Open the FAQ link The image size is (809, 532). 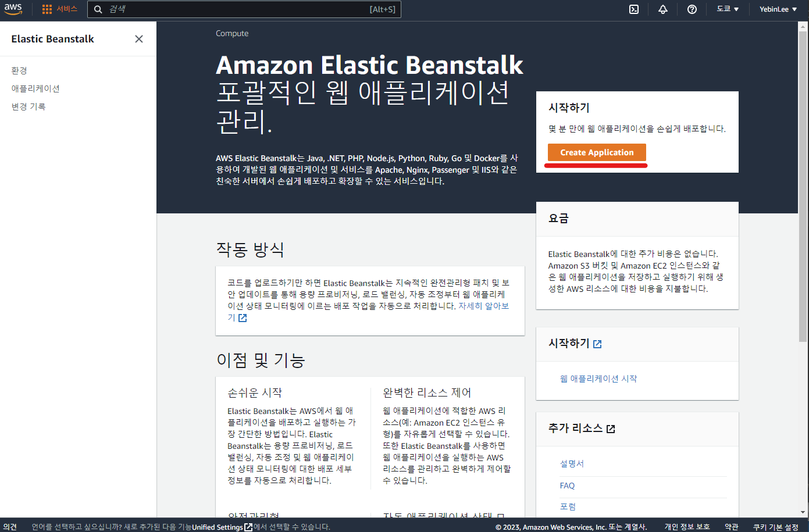(567, 485)
